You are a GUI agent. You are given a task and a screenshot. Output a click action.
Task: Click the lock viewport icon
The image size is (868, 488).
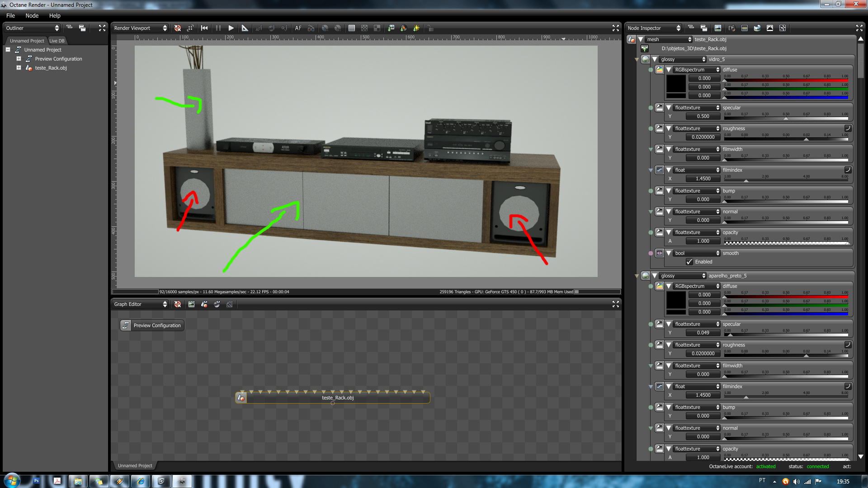point(430,28)
